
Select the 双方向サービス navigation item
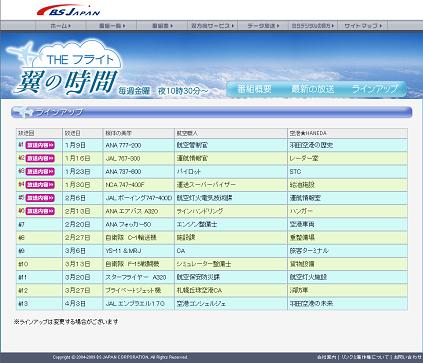212,26
